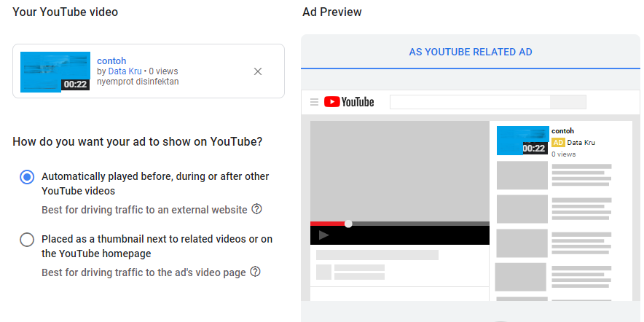Image resolution: width=644 pixels, height=322 pixels.
Task: Click the preview YouTube search field
Action: point(470,102)
